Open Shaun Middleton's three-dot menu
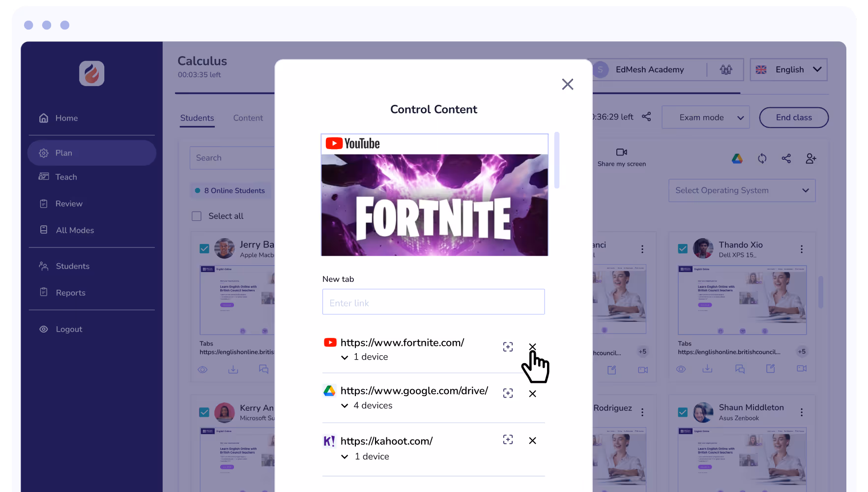Screen dimensions: 868x492 [802, 412]
